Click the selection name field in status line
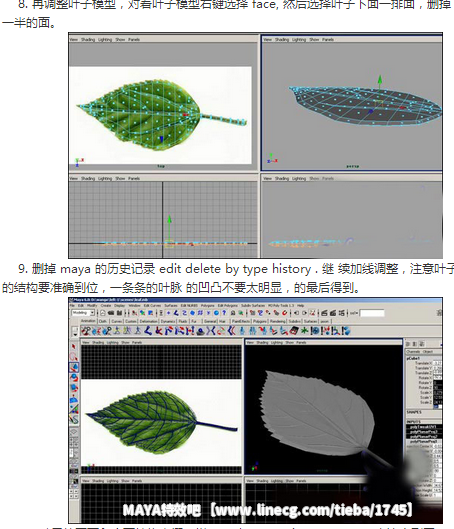Screen dimensions: 454x529 pos(372,313)
